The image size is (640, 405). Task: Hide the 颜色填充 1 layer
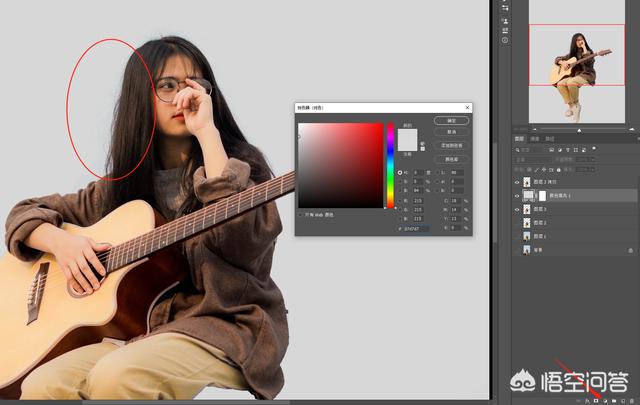coord(517,196)
